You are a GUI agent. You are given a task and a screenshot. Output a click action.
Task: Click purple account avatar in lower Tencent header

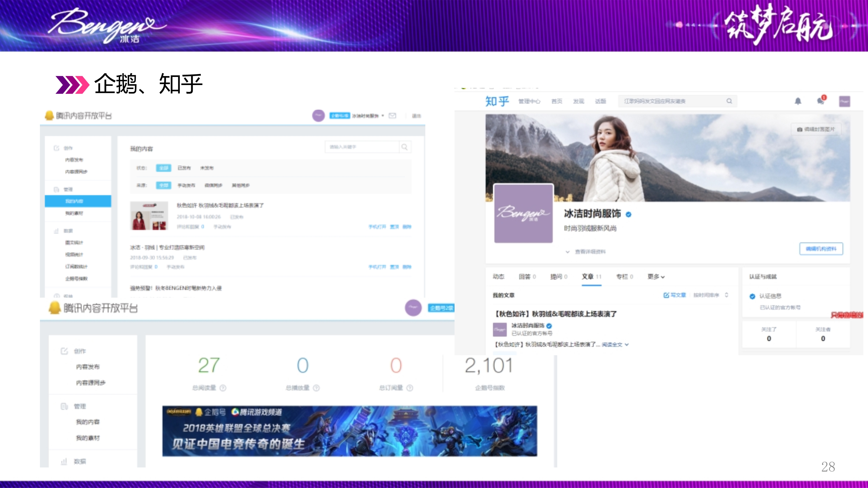click(413, 308)
